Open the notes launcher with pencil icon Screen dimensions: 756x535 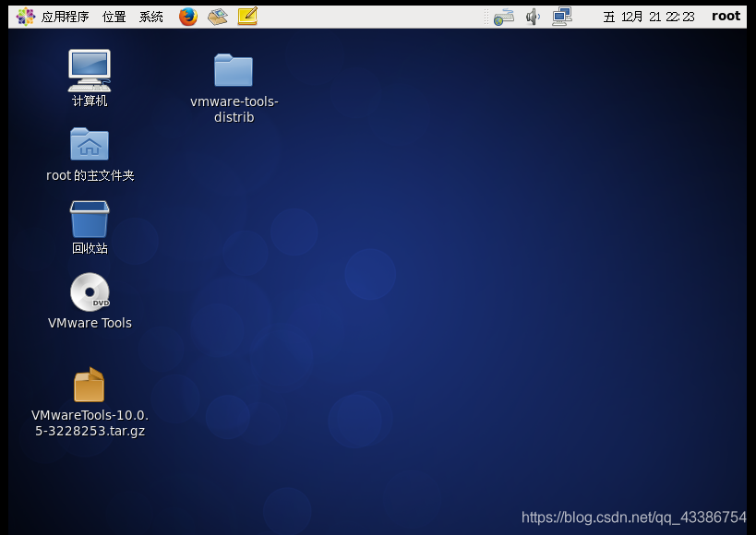(x=247, y=17)
